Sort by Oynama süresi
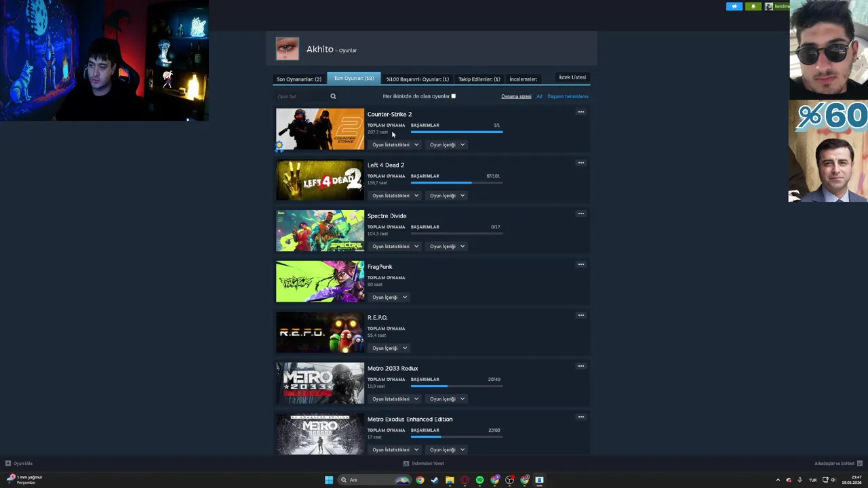 click(x=516, y=96)
